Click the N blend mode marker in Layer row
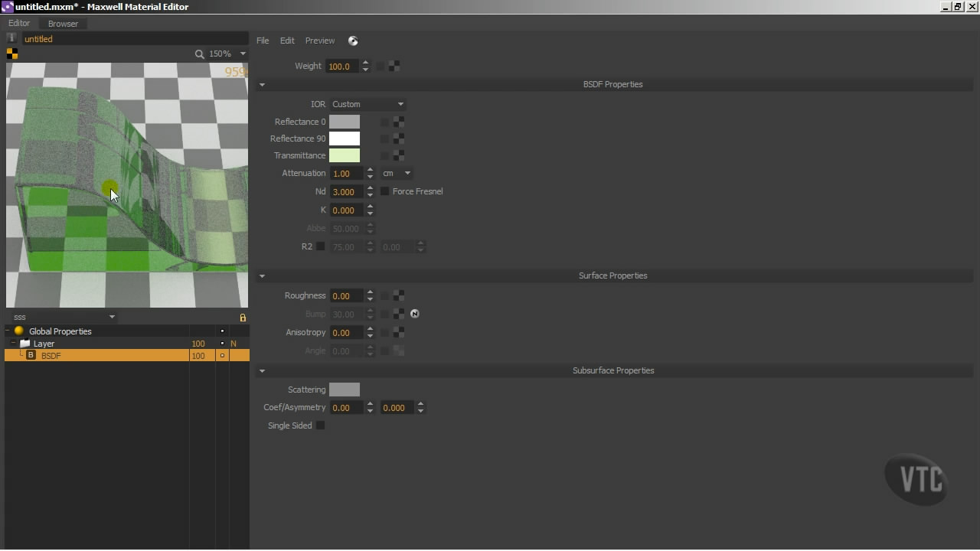The width and height of the screenshot is (980, 551). click(234, 344)
